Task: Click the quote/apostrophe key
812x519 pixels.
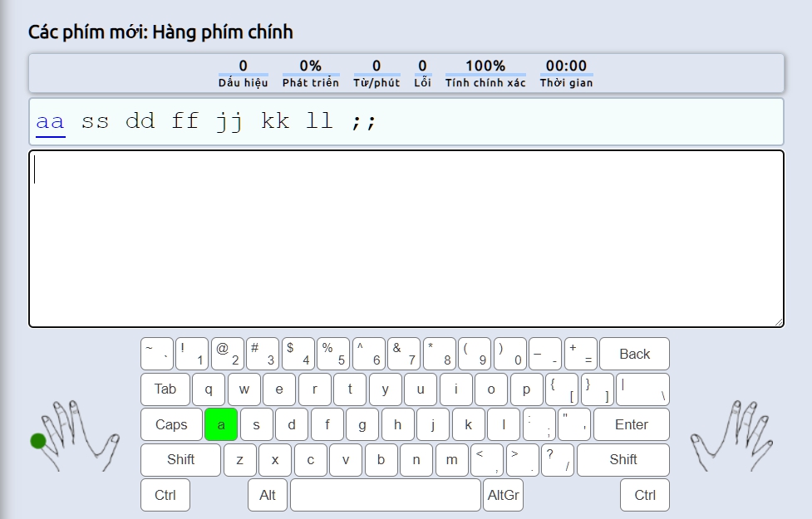Action: tap(574, 424)
